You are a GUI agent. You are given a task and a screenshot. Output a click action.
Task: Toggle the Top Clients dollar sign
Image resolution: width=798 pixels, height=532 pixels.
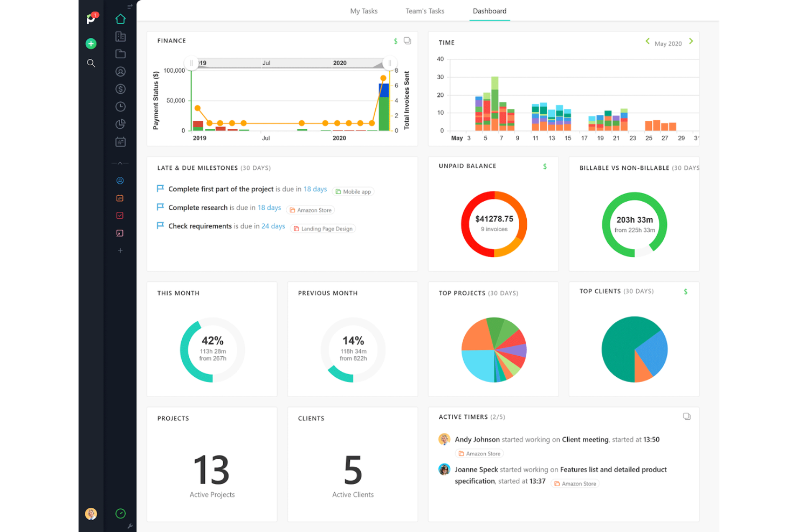point(685,292)
